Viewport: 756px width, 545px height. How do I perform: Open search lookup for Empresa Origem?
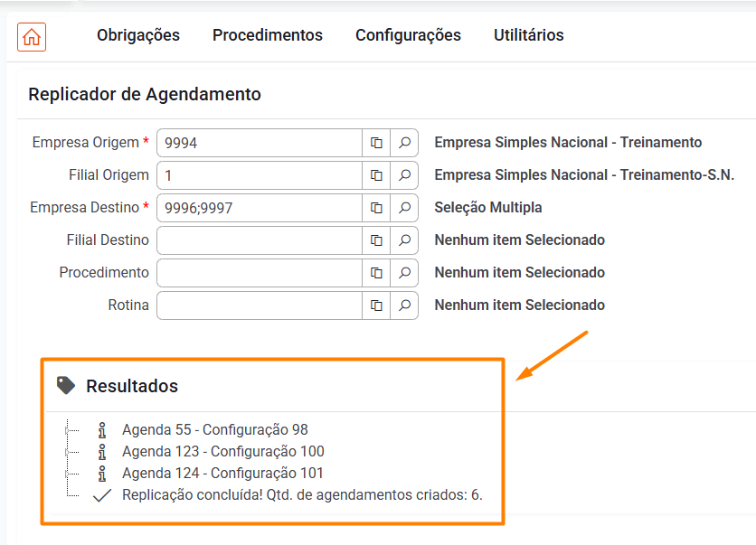point(405,143)
